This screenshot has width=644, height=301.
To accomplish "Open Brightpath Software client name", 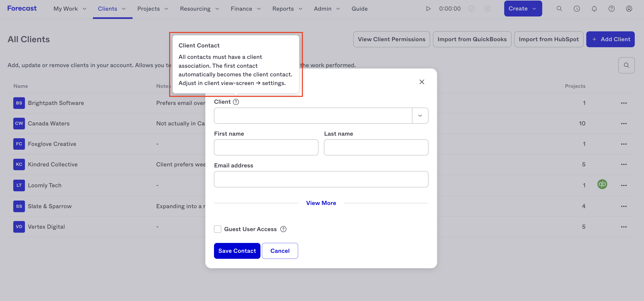I will 56,103.
